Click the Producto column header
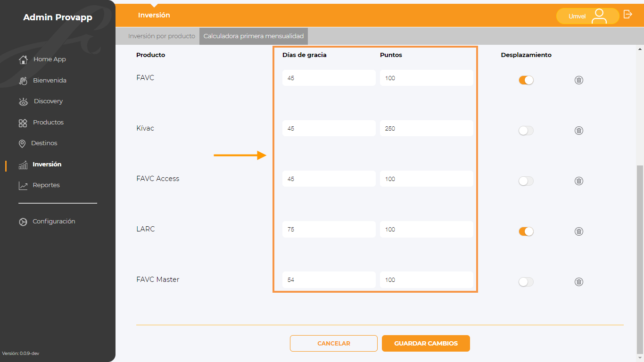This screenshot has width=644, height=362. pos(151,55)
